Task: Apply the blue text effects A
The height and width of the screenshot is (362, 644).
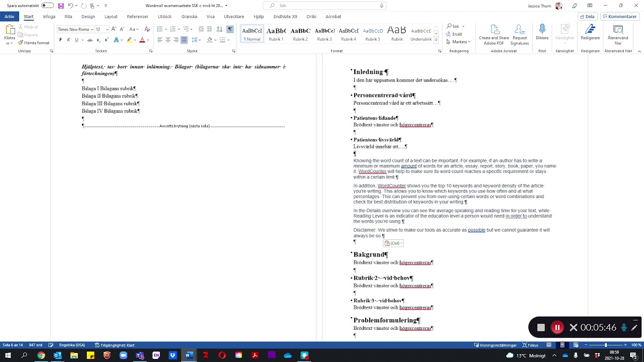Action: click(116, 40)
